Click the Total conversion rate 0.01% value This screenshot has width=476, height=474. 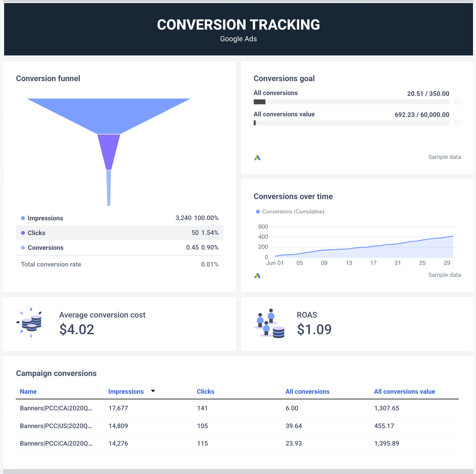tap(210, 264)
